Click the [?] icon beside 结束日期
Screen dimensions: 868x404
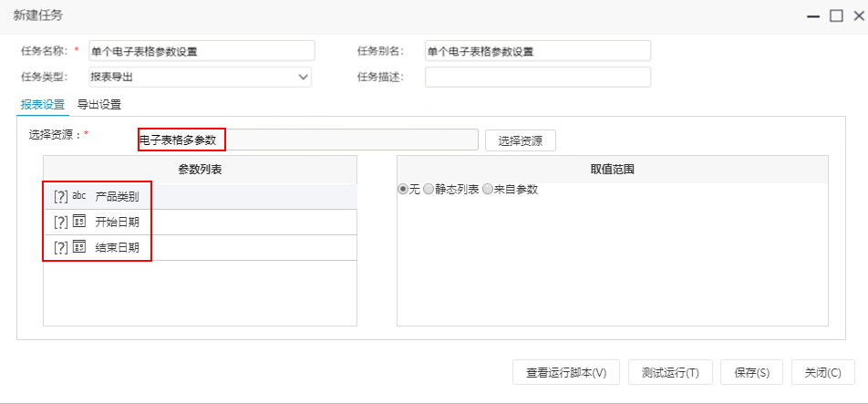coord(60,247)
